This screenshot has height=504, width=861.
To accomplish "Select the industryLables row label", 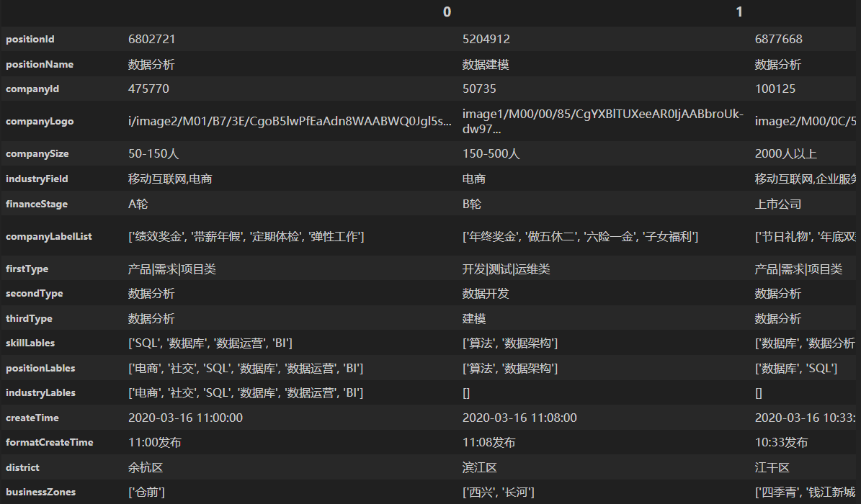I will click(40, 393).
